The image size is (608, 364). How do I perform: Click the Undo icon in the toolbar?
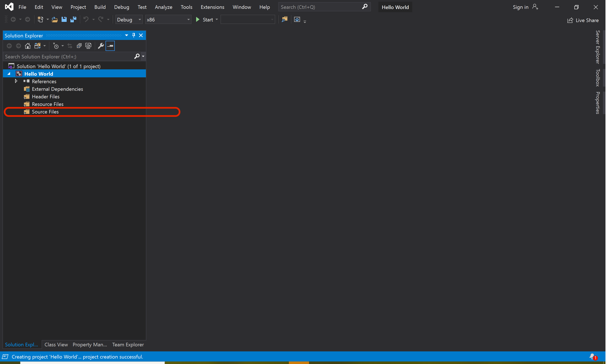coord(86,19)
